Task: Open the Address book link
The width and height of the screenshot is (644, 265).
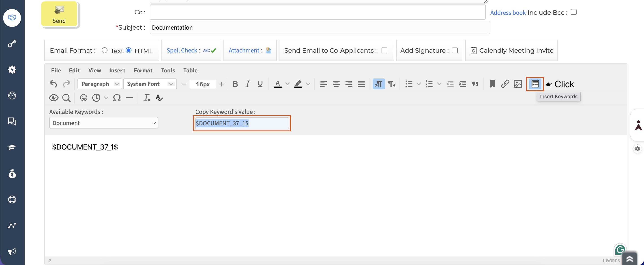Action: click(x=508, y=13)
